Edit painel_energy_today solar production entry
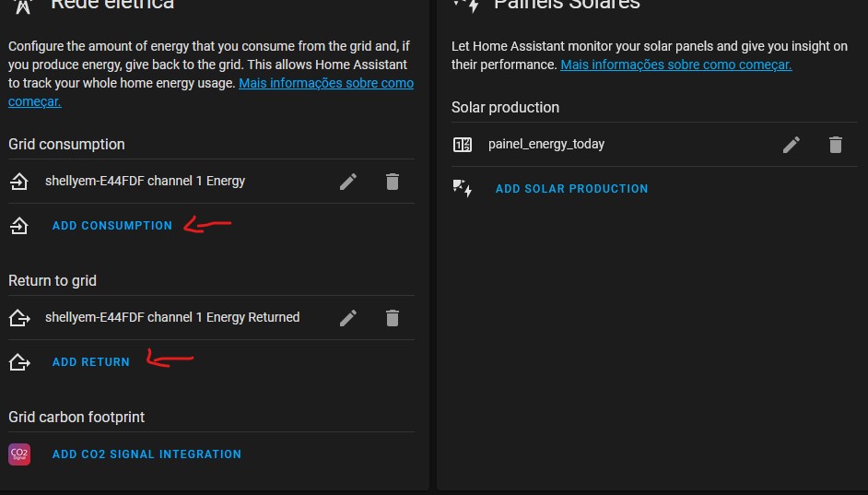This screenshot has height=495, width=868. click(792, 145)
